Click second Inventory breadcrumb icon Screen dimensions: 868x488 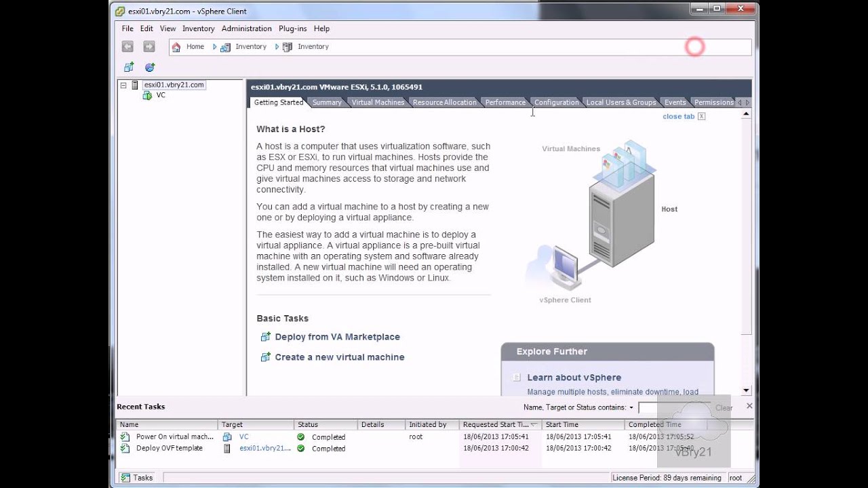[288, 47]
